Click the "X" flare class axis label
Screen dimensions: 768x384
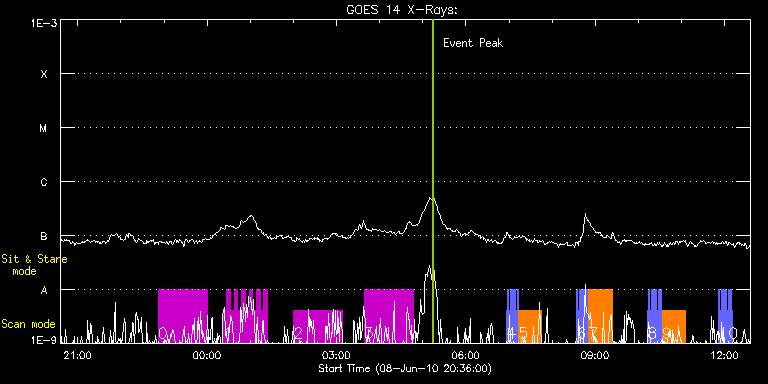(44, 74)
